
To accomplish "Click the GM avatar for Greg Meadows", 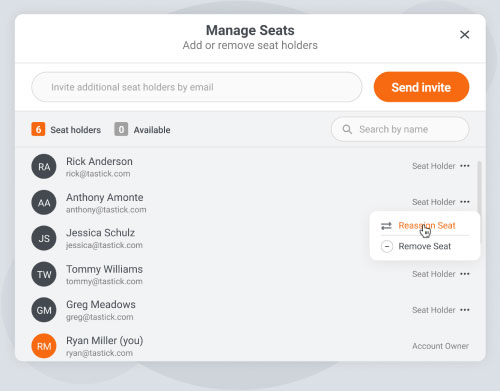I will point(44,310).
